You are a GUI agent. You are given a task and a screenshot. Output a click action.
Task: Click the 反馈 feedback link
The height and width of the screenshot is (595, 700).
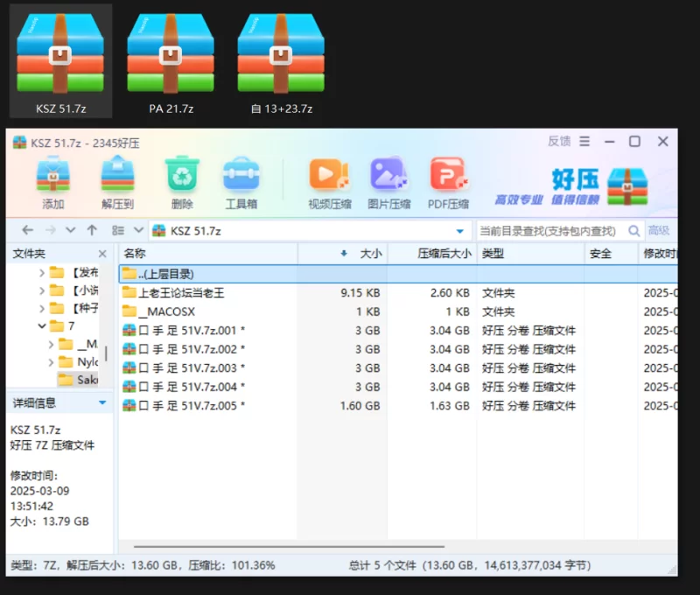559,142
